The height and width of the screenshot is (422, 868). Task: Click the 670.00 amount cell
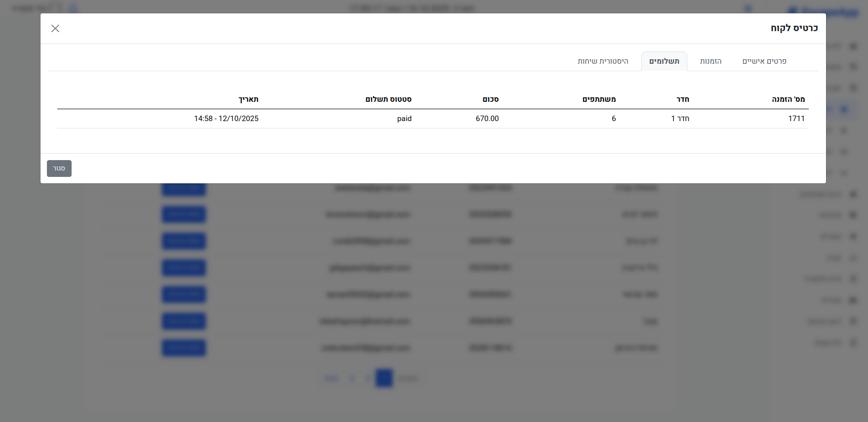click(x=487, y=119)
